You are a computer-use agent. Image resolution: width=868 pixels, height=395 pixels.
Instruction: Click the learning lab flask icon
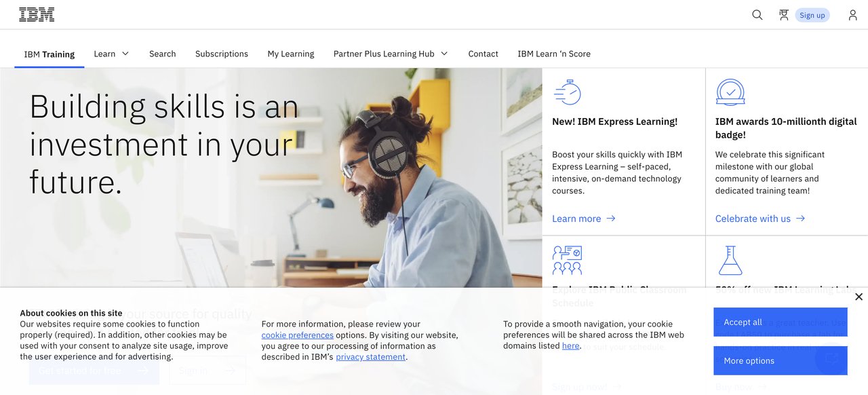coord(730,260)
